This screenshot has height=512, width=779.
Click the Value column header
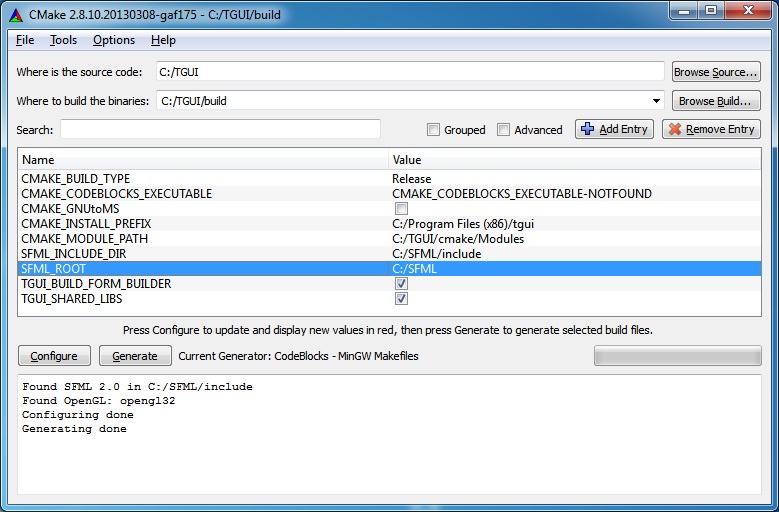point(574,159)
